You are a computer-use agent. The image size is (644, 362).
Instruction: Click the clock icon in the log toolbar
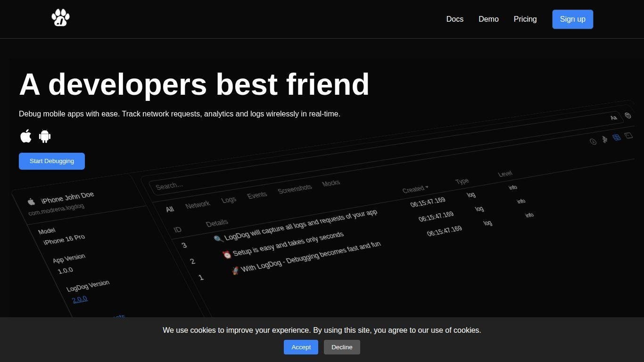(x=593, y=141)
